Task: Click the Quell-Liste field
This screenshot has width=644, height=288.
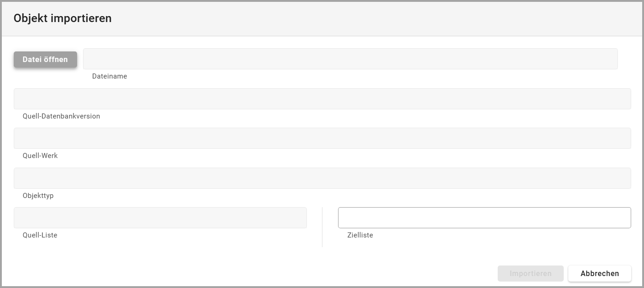Action: [160, 218]
